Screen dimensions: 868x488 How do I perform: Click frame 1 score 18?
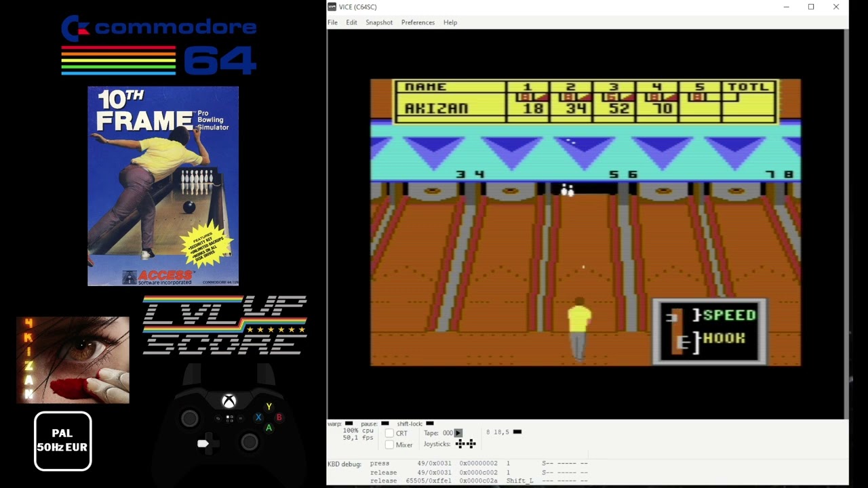(534, 108)
